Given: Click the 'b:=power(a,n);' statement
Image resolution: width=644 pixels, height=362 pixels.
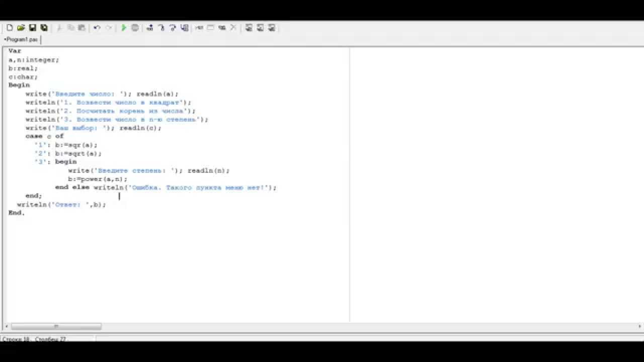Looking at the screenshot, I should coord(98,179).
